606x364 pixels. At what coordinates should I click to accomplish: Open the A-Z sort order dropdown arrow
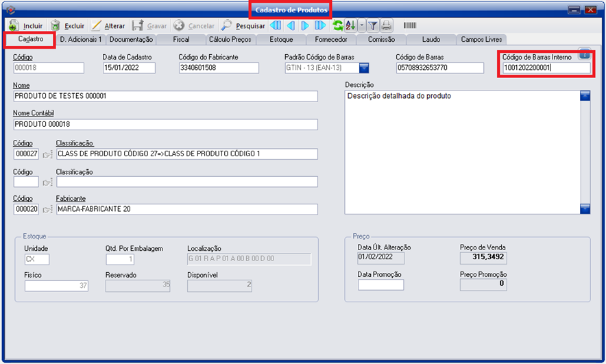pyautogui.click(x=361, y=26)
